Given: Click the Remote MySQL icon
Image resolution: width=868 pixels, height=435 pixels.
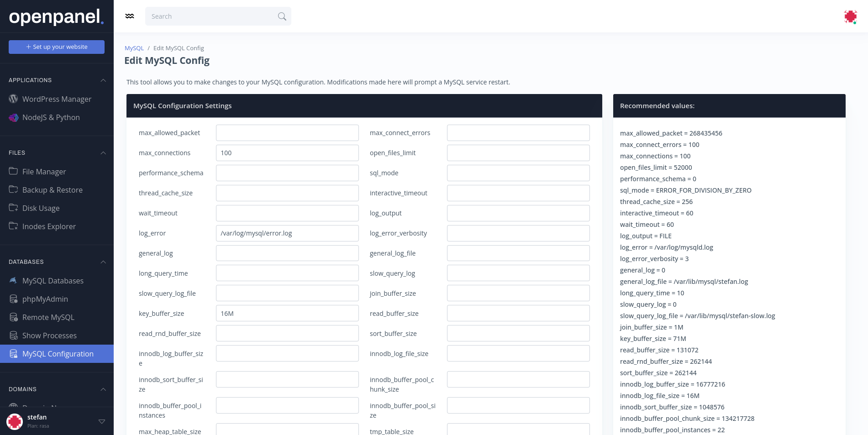Looking at the screenshot, I should tap(13, 317).
